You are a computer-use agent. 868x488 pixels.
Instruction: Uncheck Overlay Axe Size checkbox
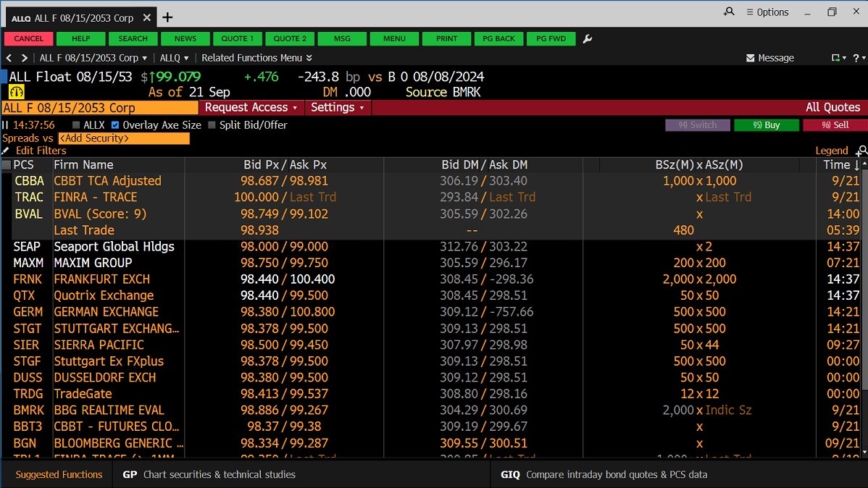click(x=115, y=125)
